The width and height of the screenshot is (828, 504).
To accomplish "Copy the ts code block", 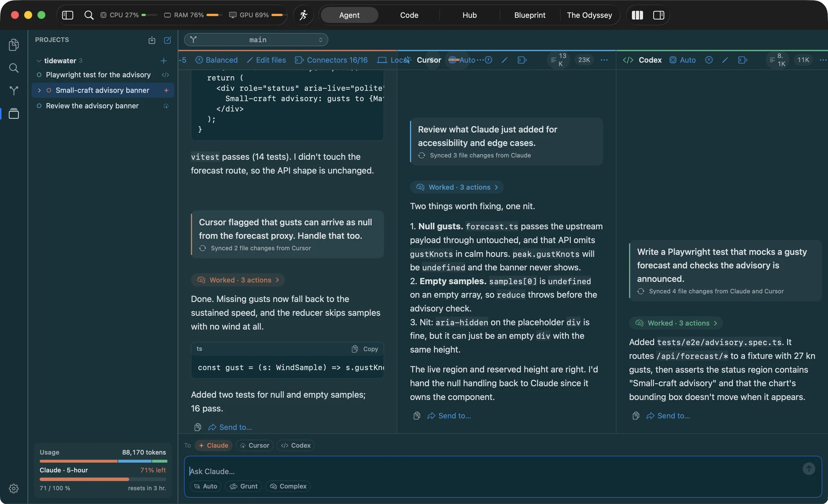I will pyautogui.click(x=365, y=349).
